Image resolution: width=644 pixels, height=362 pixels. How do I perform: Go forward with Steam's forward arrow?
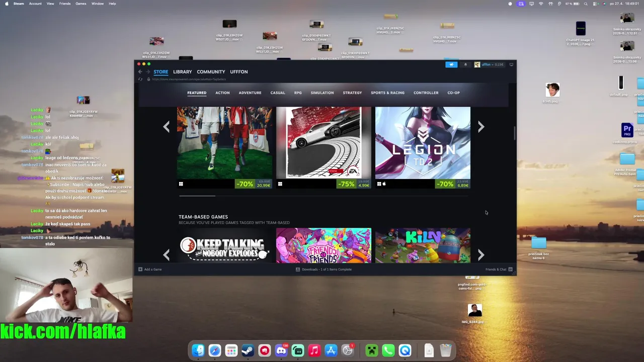(x=147, y=72)
